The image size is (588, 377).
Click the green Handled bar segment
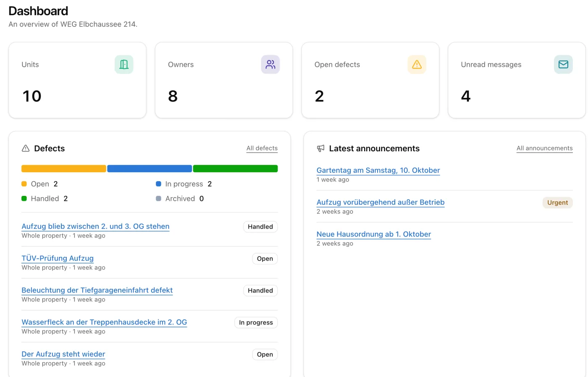[x=235, y=169]
